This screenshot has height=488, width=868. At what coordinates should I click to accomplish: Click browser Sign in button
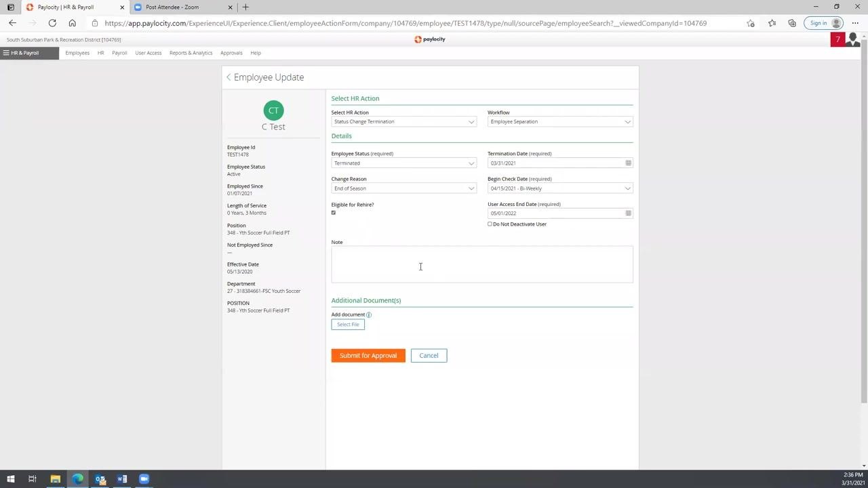tap(824, 23)
